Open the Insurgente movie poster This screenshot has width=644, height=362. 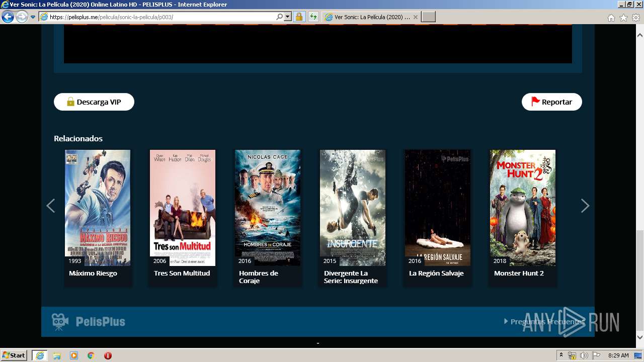pyautogui.click(x=353, y=208)
